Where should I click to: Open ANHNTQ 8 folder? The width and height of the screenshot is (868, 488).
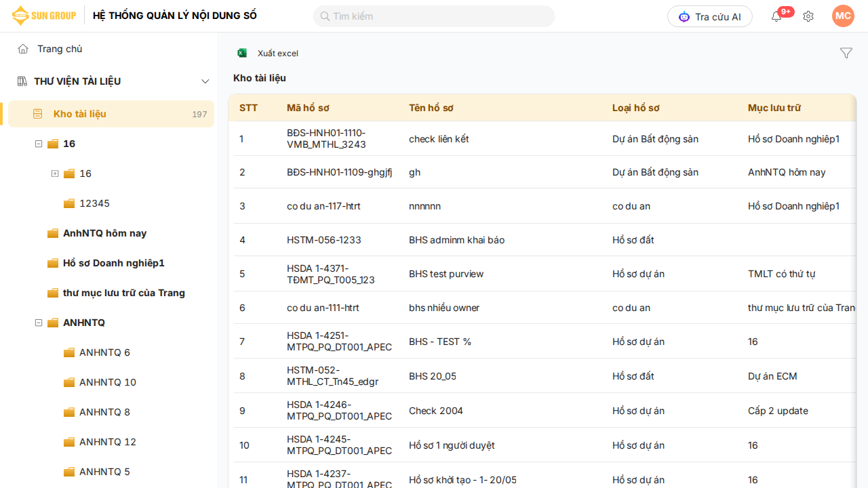pos(104,412)
